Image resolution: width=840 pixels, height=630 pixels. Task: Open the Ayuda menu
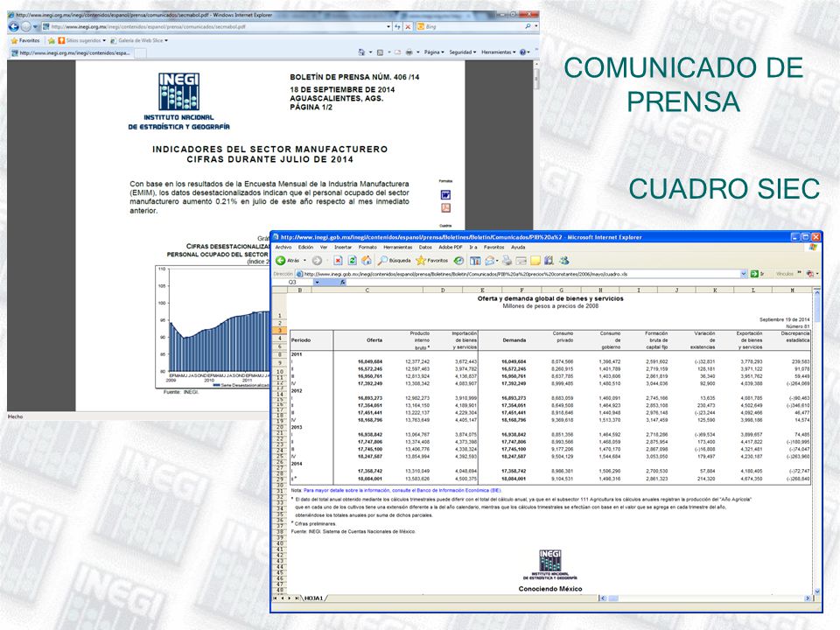click(x=518, y=248)
